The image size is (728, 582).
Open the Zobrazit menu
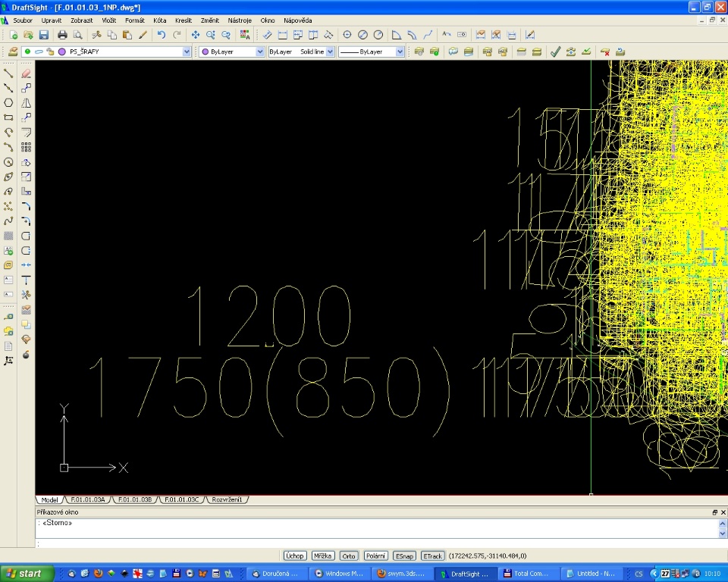(x=82, y=20)
